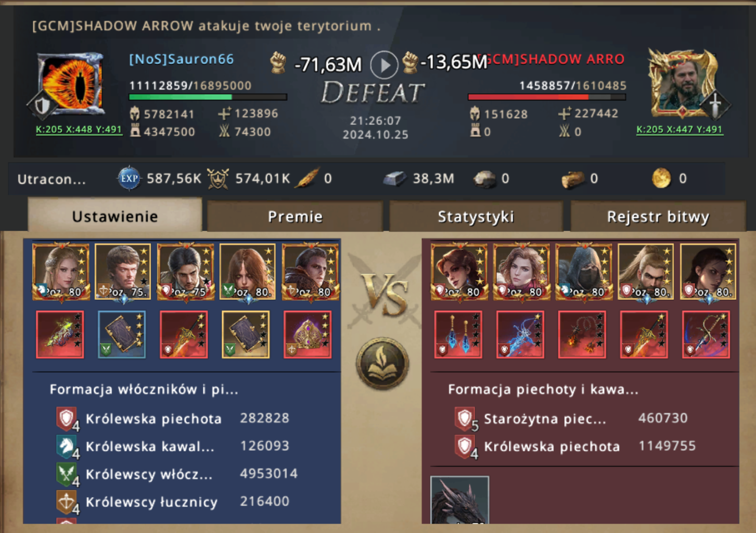The image size is (756, 533).
Task: Click the round book-and-flame emblem
Action: coord(382,364)
